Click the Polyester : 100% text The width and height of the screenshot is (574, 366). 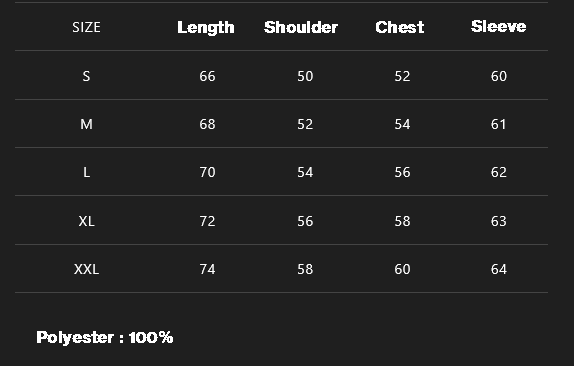105,337
